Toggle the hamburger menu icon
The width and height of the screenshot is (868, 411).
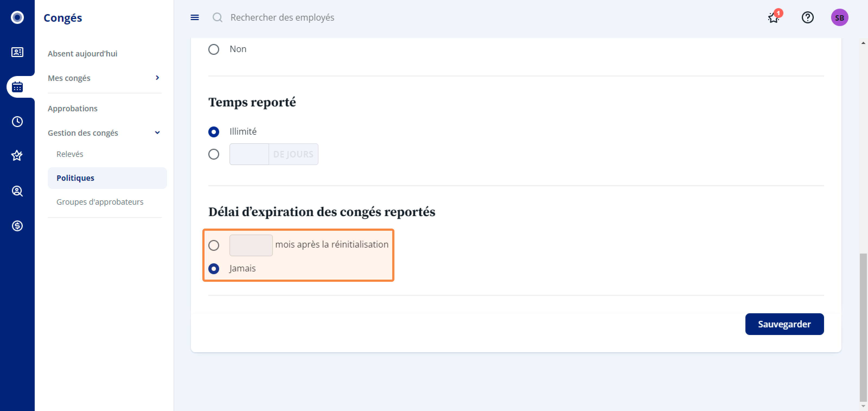click(x=195, y=17)
